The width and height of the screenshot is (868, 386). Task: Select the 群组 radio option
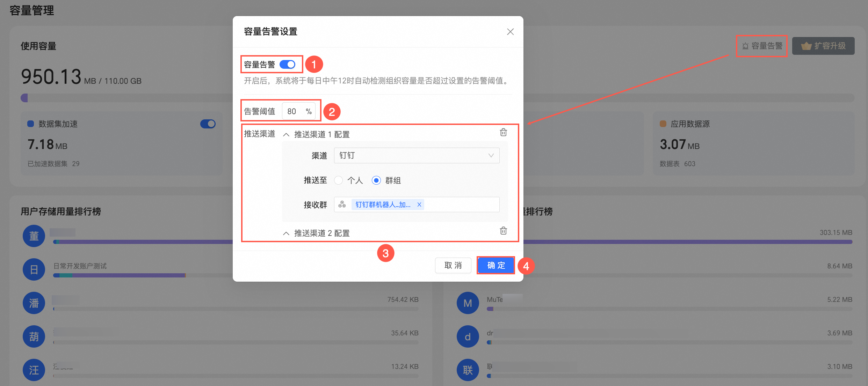point(376,180)
